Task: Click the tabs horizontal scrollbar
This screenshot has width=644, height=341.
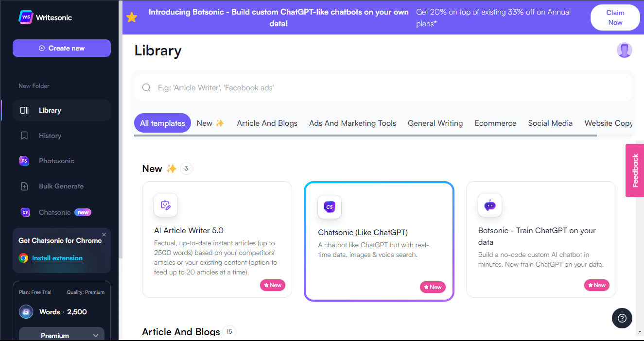Action: pos(366,135)
